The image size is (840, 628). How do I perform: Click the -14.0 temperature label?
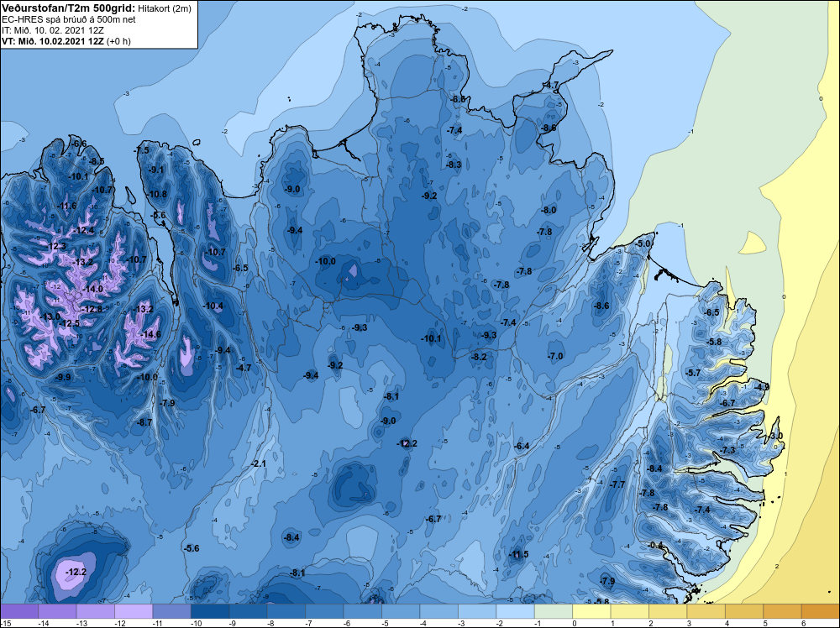click(x=92, y=289)
